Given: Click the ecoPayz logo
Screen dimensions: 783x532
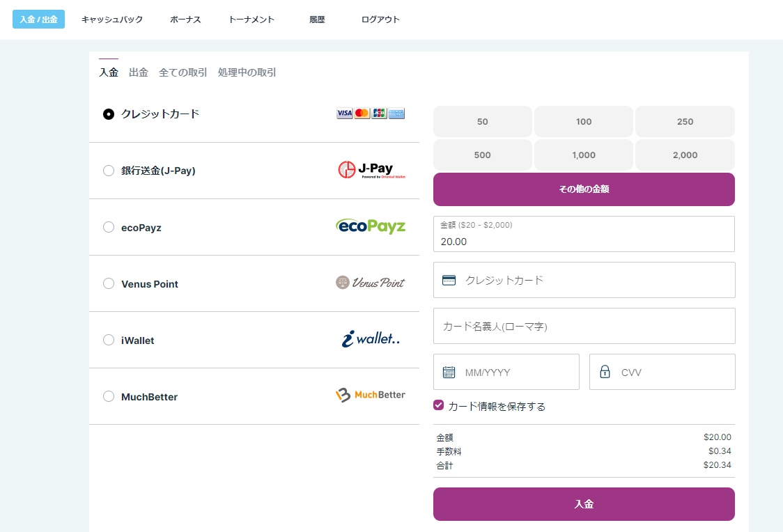Looking at the screenshot, I should point(370,226).
